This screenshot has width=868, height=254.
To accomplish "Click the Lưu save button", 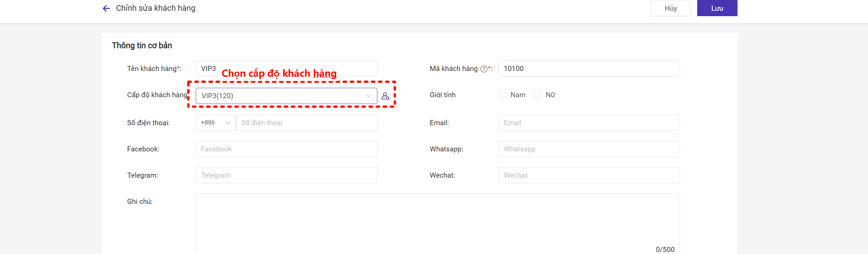I will (717, 8).
